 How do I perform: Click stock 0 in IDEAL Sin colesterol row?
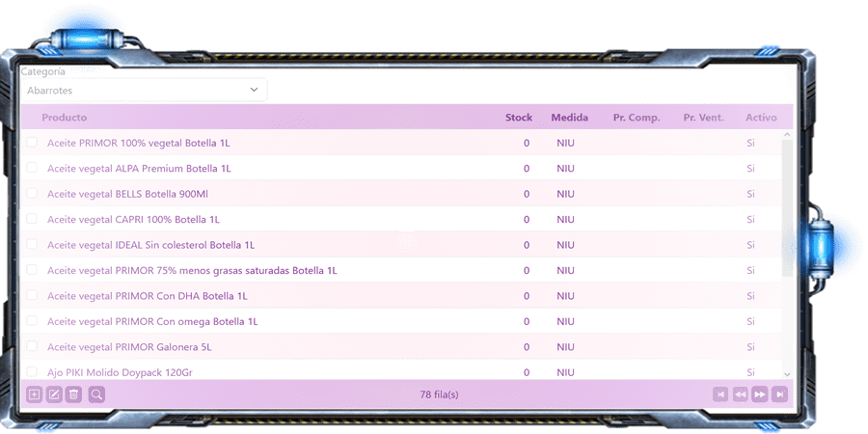(x=527, y=245)
